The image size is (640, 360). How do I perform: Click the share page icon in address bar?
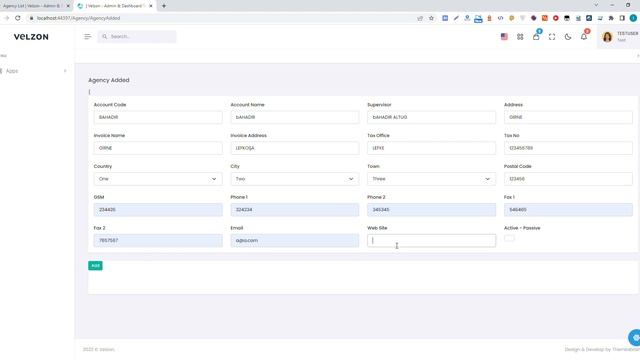pyautogui.click(x=420, y=18)
